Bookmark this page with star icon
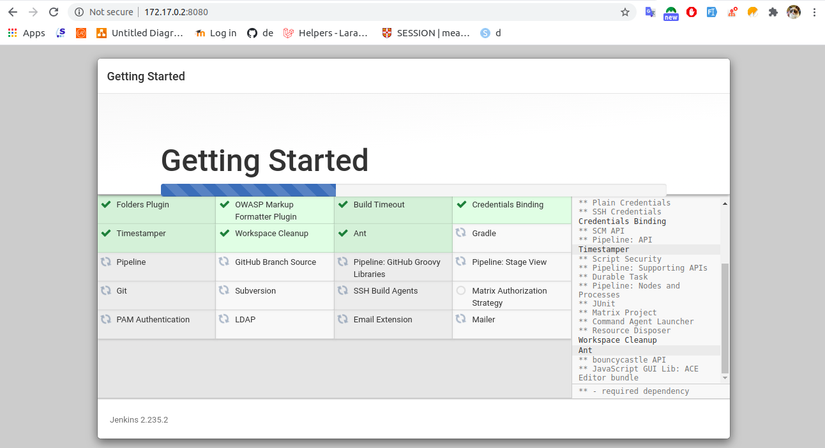 point(625,12)
